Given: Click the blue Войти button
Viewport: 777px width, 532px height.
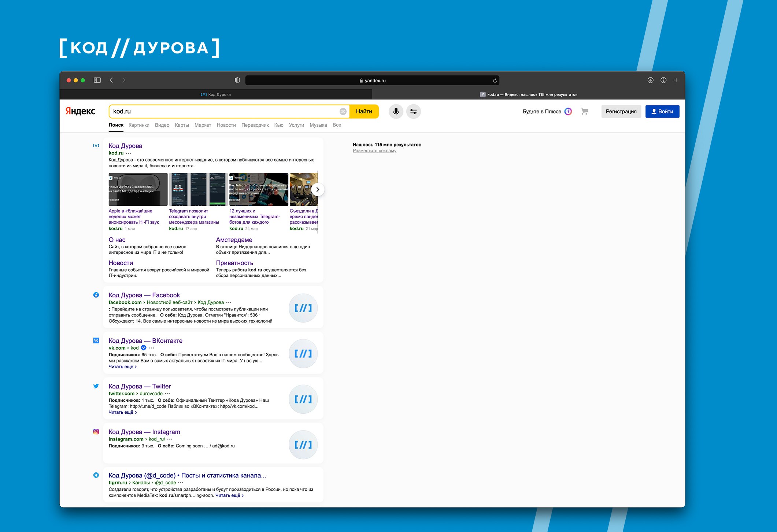Looking at the screenshot, I should tap(662, 111).
